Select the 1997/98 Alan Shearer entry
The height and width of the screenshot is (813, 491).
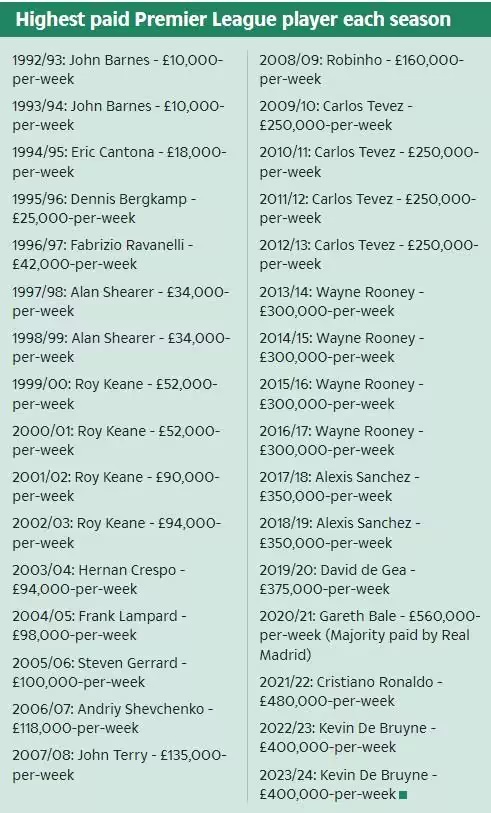tap(121, 301)
